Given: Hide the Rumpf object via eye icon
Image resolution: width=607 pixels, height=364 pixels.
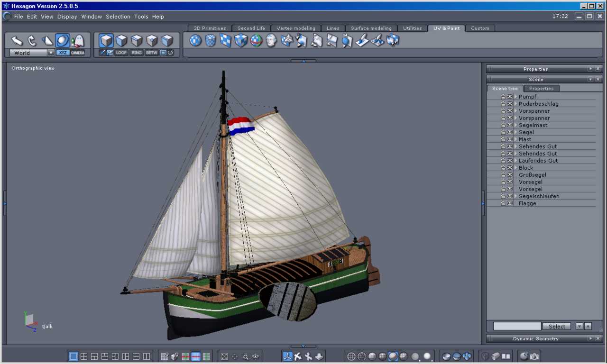Looking at the screenshot, I should click(510, 97).
